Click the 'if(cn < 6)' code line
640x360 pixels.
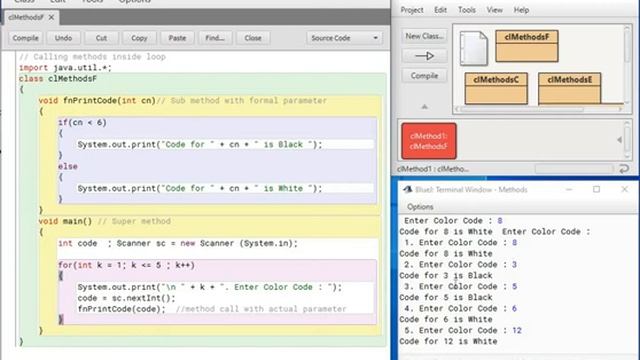coord(82,122)
